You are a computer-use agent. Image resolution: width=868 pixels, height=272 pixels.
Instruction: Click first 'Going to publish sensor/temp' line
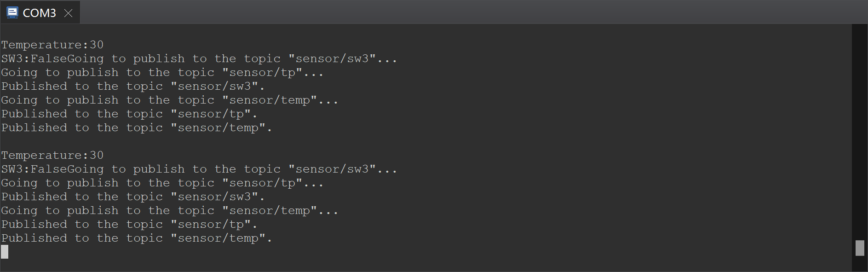170,100
